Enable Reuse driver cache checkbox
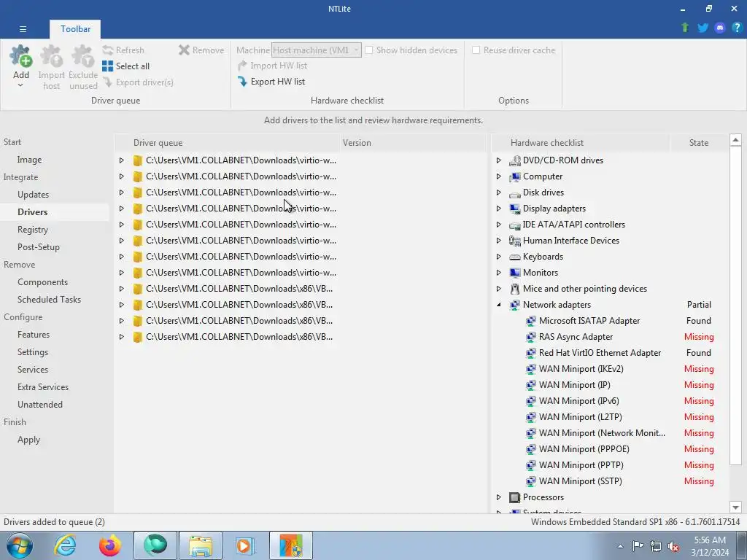 click(476, 50)
